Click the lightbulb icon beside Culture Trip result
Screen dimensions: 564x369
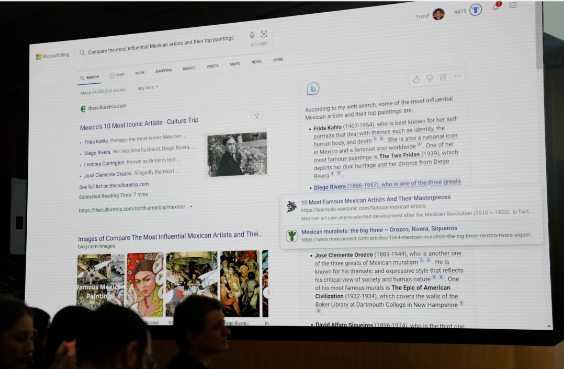(257, 115)
